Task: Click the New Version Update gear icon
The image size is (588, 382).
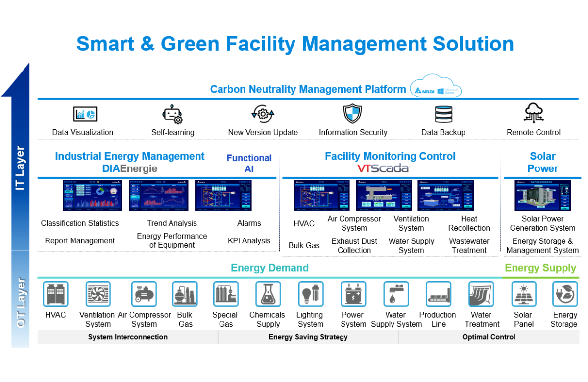Action: pos(263,114)
